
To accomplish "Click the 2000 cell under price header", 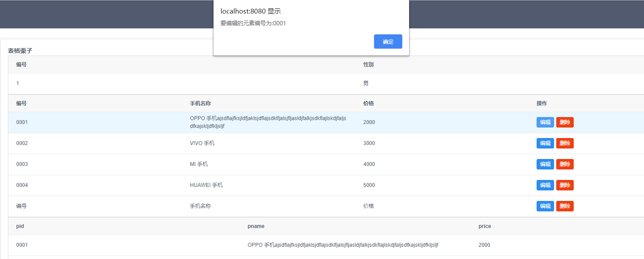I will 484,245.
